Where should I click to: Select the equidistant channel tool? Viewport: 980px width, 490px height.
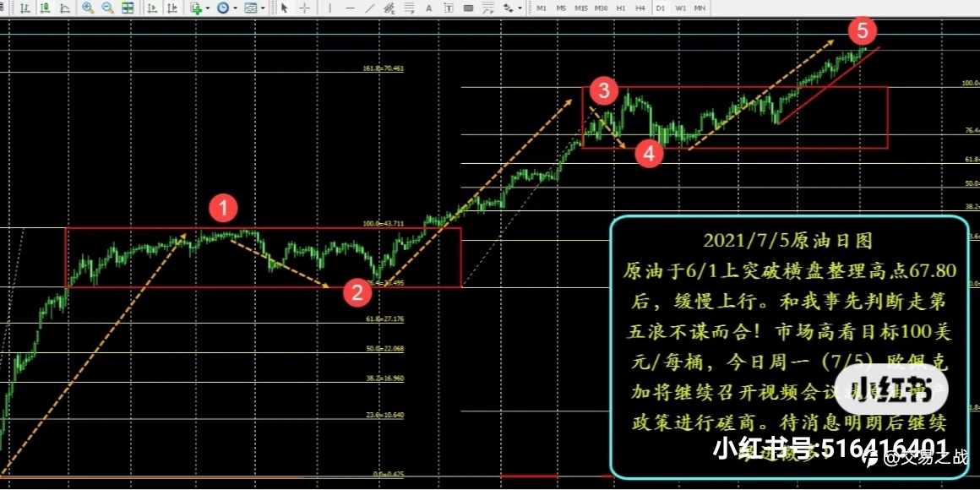click(389, 8)
